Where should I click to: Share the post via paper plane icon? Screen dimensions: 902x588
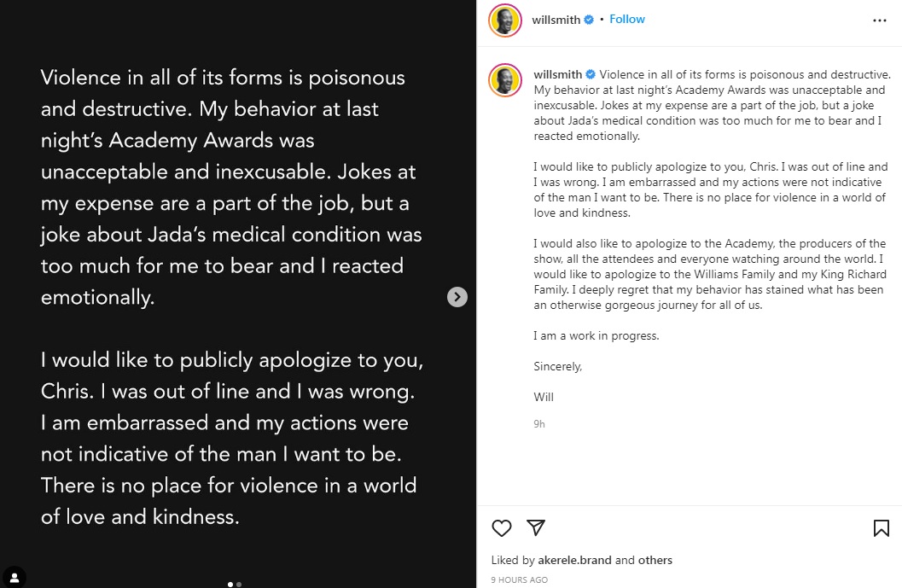(x=536, y=527)
